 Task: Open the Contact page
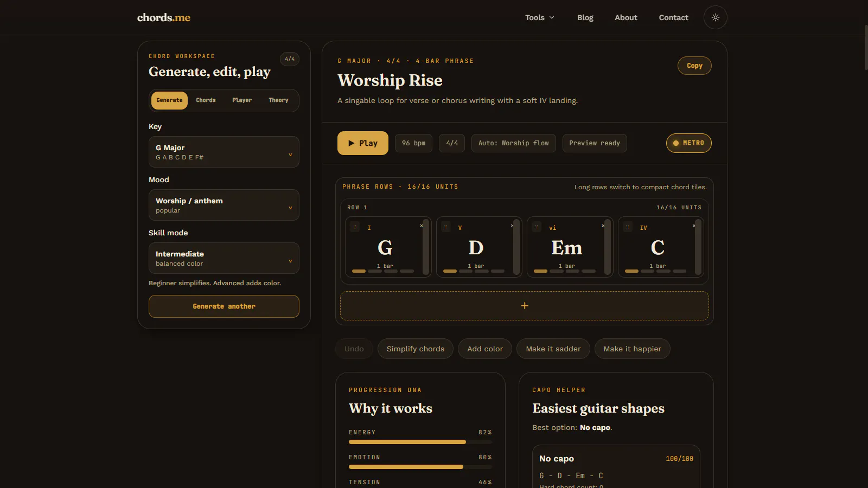click(673, 17)
